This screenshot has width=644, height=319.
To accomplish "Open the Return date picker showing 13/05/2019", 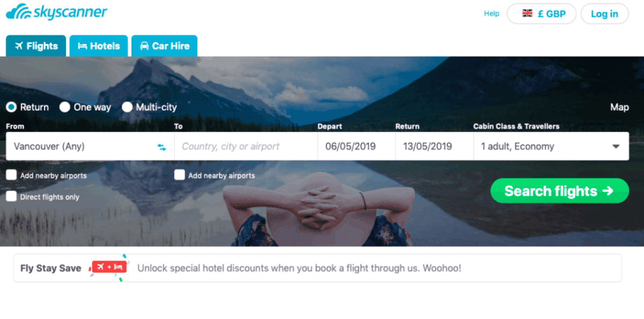I will (x=435, y=146).
